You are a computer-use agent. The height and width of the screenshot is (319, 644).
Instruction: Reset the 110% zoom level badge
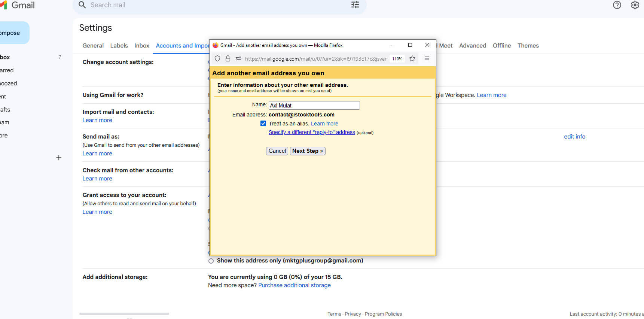pyautogui.click(x=397, y=59)
